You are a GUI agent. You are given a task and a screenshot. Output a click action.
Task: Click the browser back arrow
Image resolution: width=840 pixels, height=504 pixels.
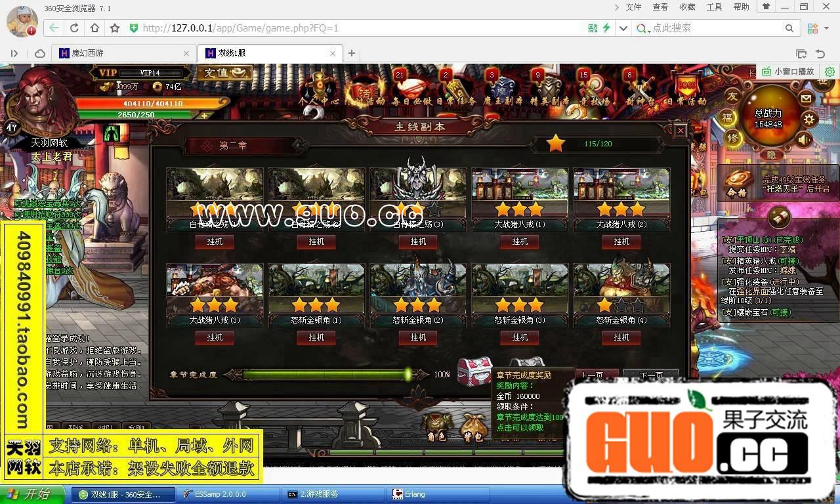pyautogui.click(x=54, y=28)
